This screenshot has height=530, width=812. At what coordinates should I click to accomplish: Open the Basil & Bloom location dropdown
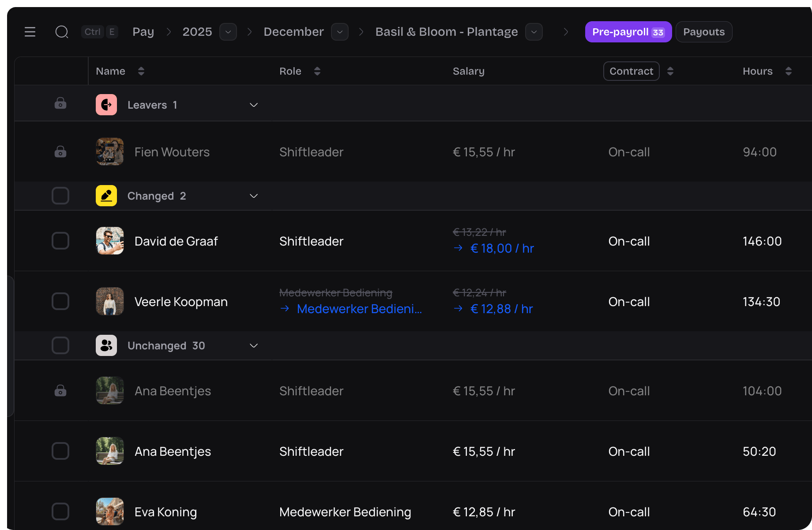(534, 32)
